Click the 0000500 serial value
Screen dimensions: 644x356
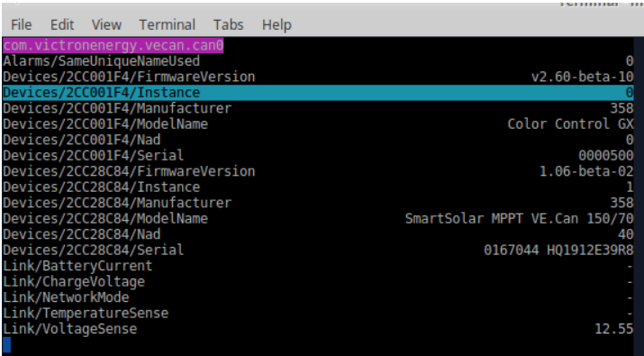[606, 155]
